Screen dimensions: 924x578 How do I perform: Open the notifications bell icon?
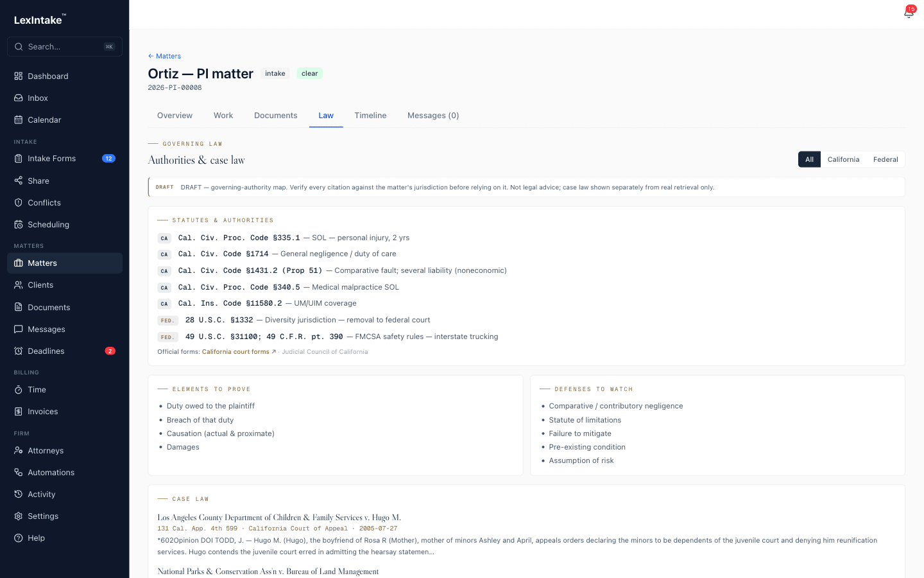click(909, 13)
